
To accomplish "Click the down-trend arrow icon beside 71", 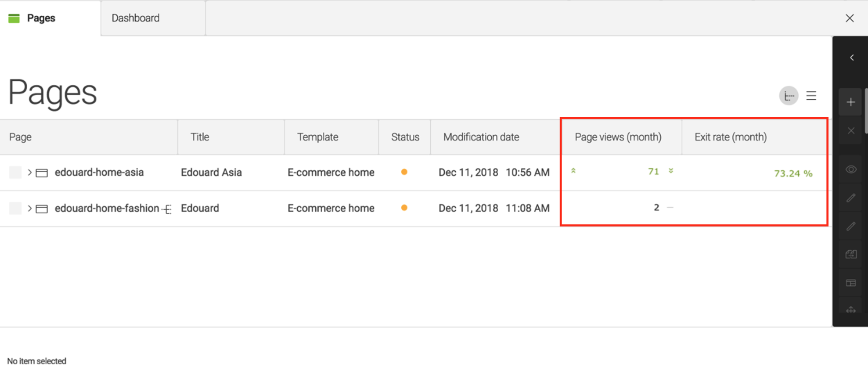I will (x=671, y=171).
